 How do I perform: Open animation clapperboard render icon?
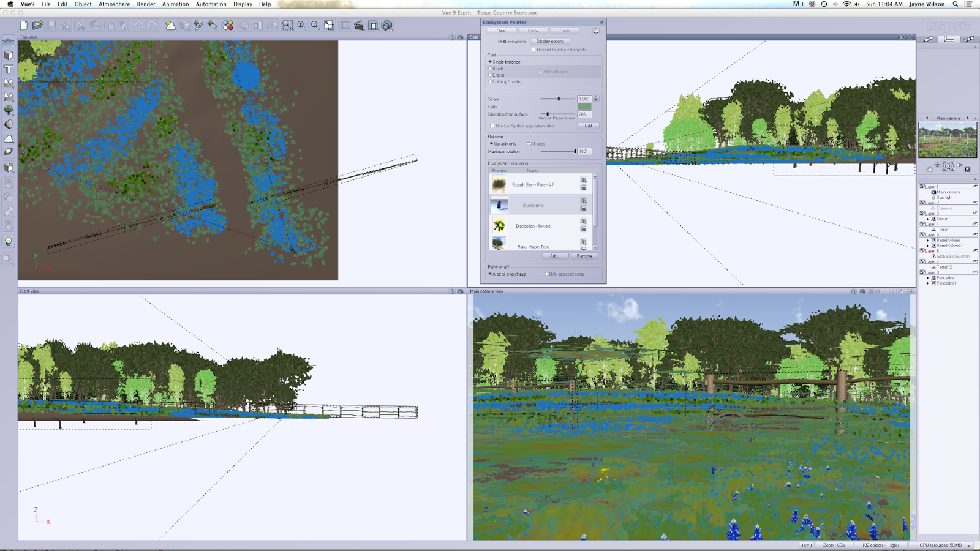point(359,25)
